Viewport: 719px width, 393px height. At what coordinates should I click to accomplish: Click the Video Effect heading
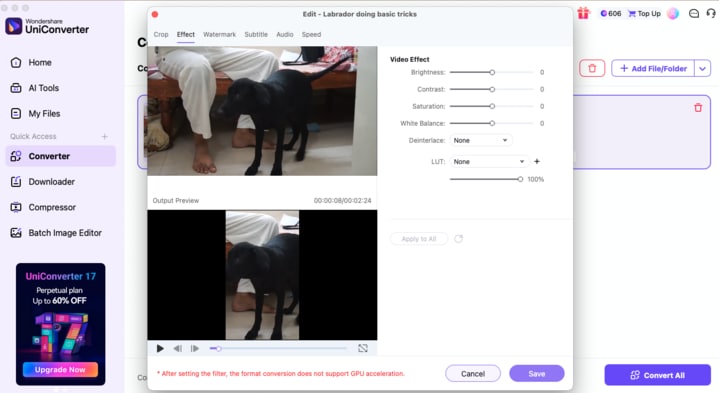tap(409, 60)
